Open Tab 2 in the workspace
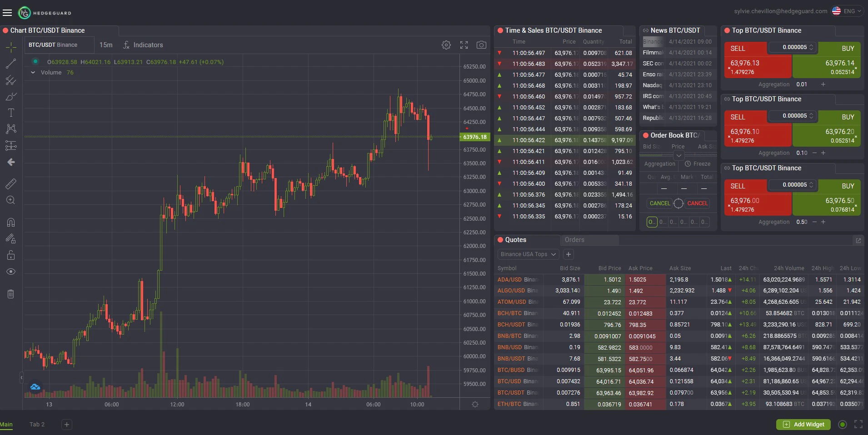The width and height of the screenshot is (868, 435). pyautogui.click(x=37, y=425)
